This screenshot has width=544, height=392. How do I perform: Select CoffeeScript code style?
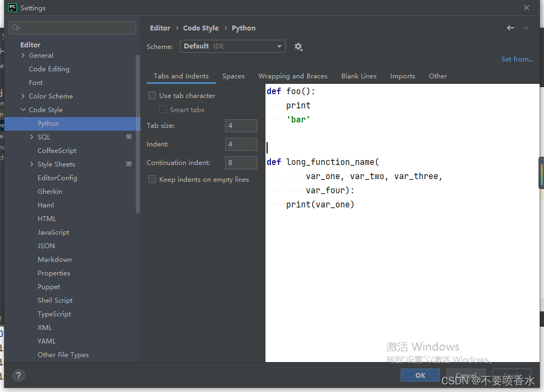click(x=57, y=150)
